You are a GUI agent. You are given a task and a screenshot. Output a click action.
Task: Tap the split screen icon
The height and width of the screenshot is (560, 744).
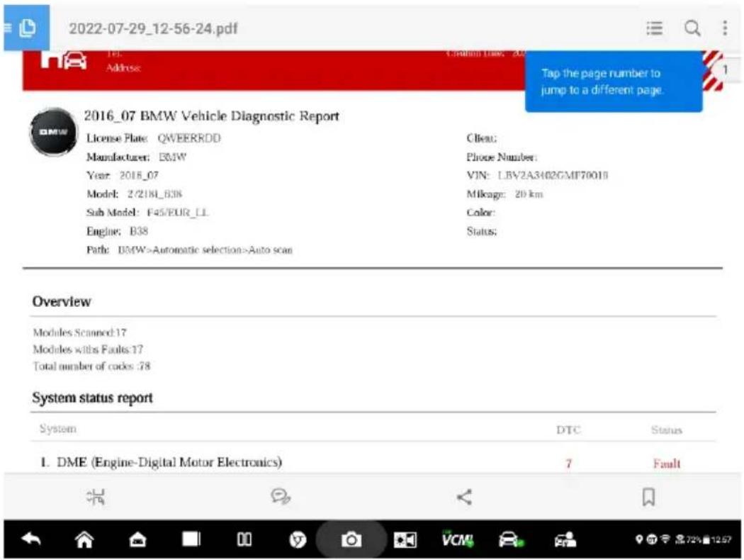click(x=244, y=539)
